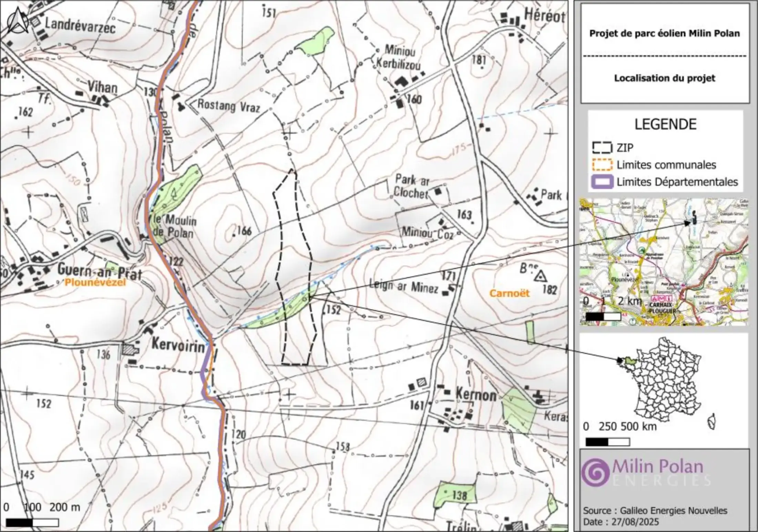Click the France inset 500 km scale bar
This screenshot has width=758, height=532.
(x=607, y=442)
